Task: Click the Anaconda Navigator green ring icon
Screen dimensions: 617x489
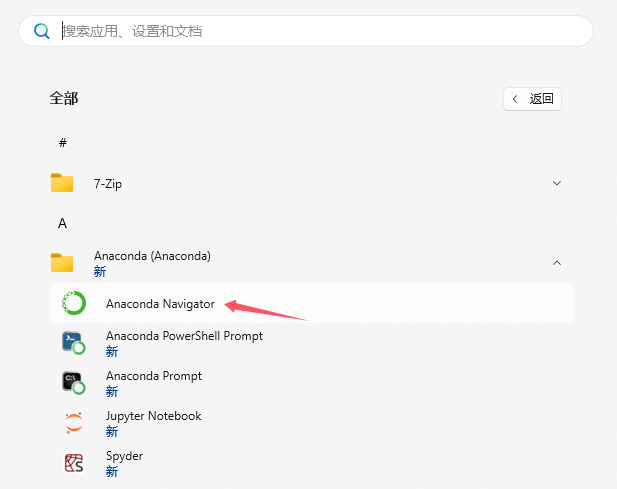Action: 74,303
